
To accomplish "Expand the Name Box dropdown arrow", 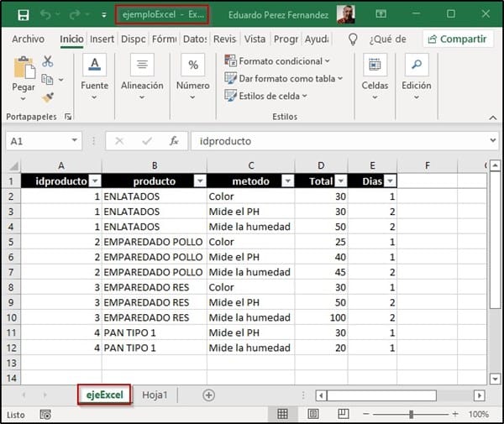I will point(75,141).
